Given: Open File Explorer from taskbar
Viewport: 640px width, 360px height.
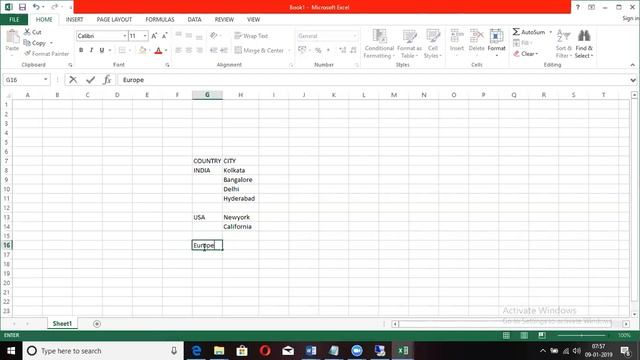Looking at the screenshot, I should (x=219, y=351).
